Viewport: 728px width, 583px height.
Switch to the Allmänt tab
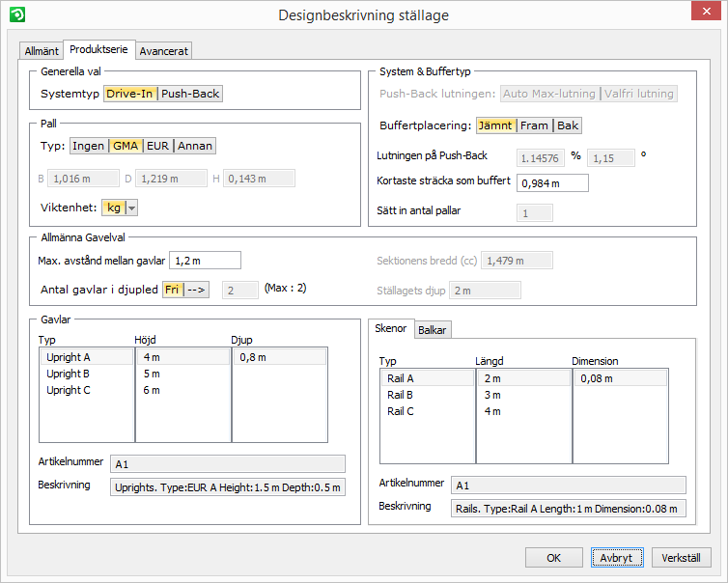tap(42, 50)
